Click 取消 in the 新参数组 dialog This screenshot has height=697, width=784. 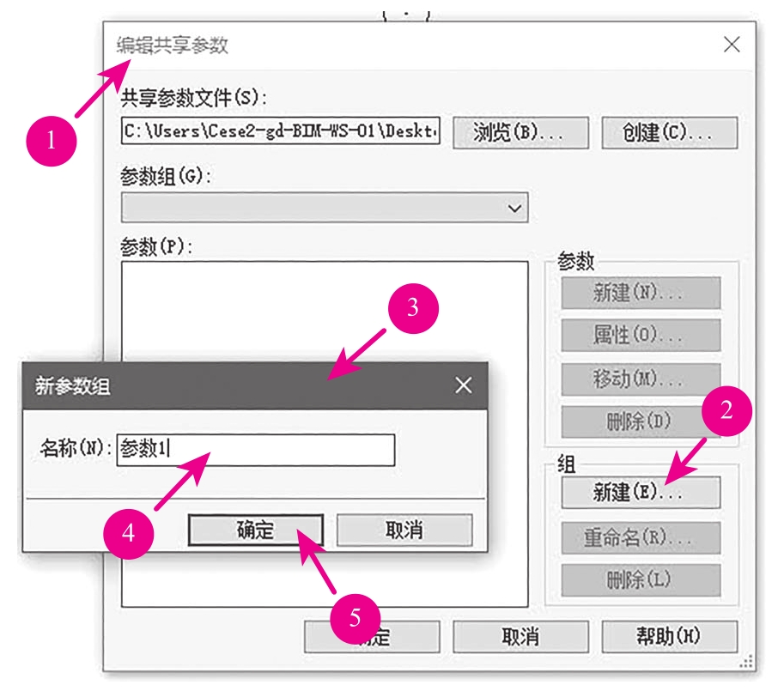coord(404,530)
